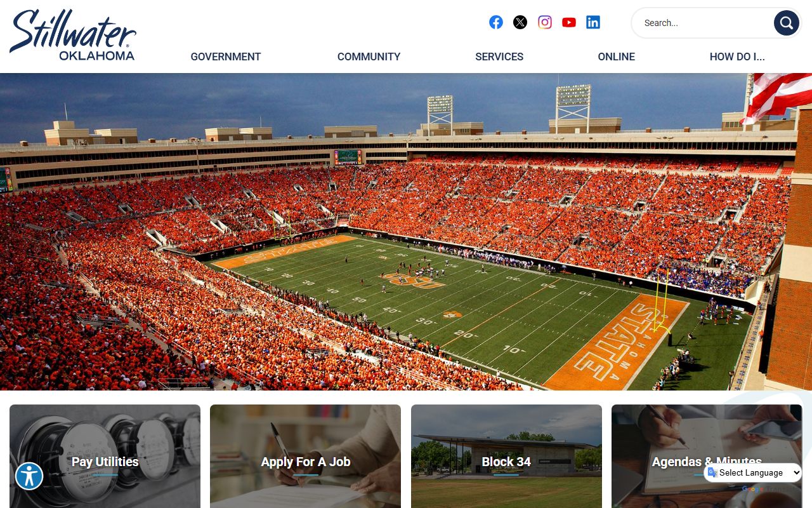
Task: Visit the Instagram profile icon
Action: pos(545,22)
